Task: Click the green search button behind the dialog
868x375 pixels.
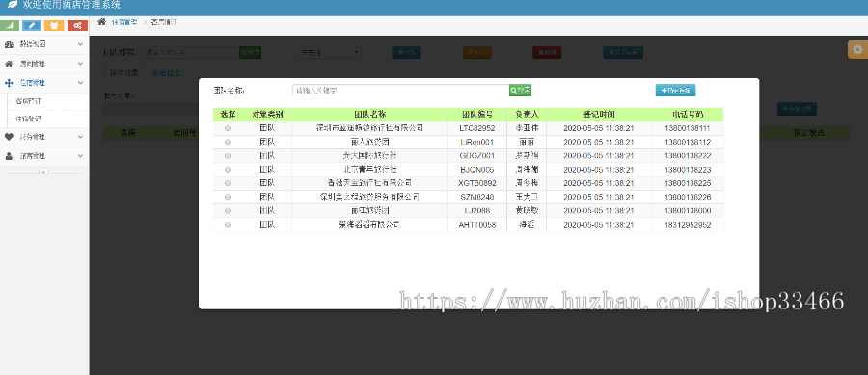Action: click(250, 53)
